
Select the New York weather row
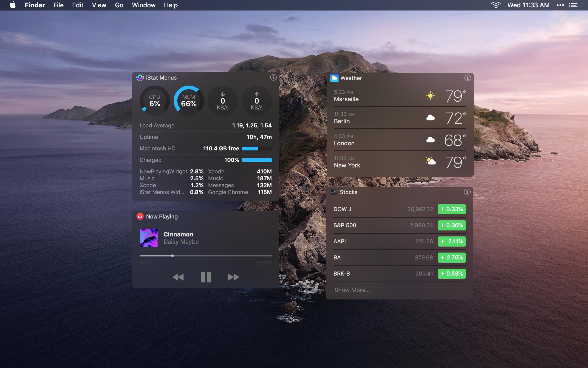[400, 162]
